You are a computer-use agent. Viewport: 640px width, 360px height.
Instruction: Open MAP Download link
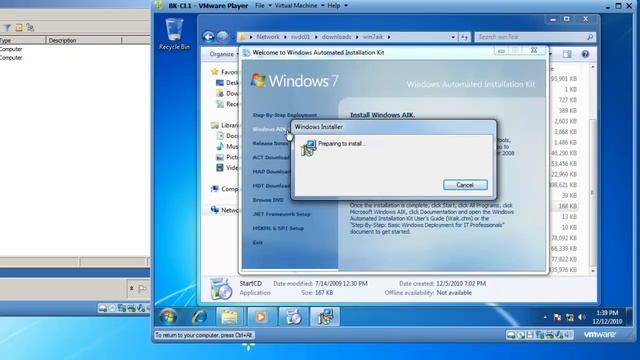pos(271,172)
